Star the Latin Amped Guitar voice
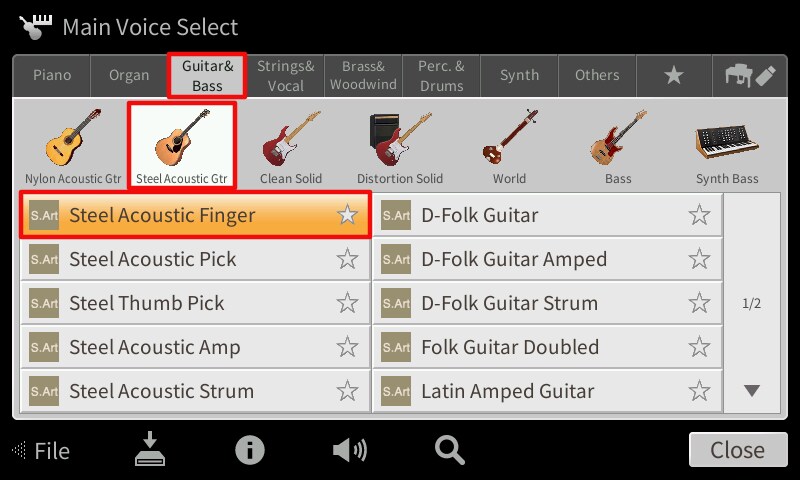 click(699, 391)
